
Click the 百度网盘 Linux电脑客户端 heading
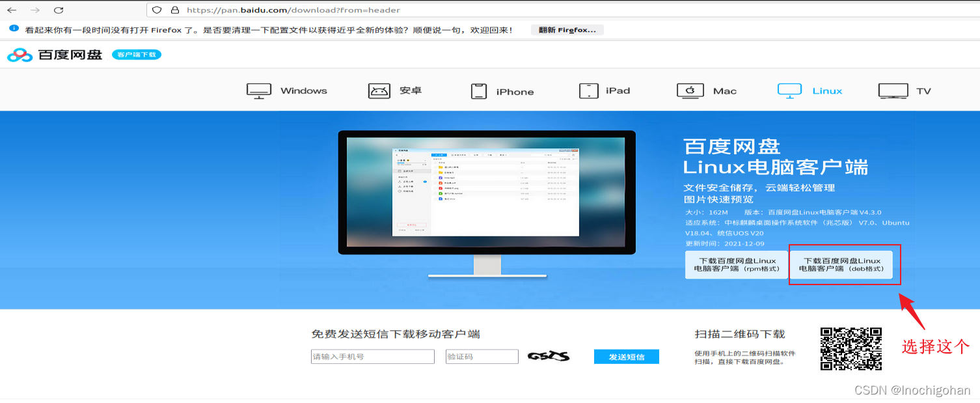(776, 157)
